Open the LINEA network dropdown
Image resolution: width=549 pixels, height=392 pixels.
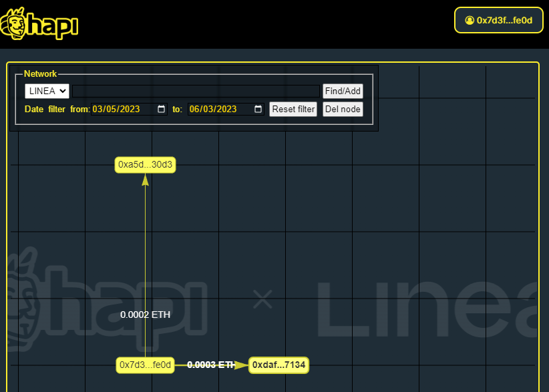(47, 91)
